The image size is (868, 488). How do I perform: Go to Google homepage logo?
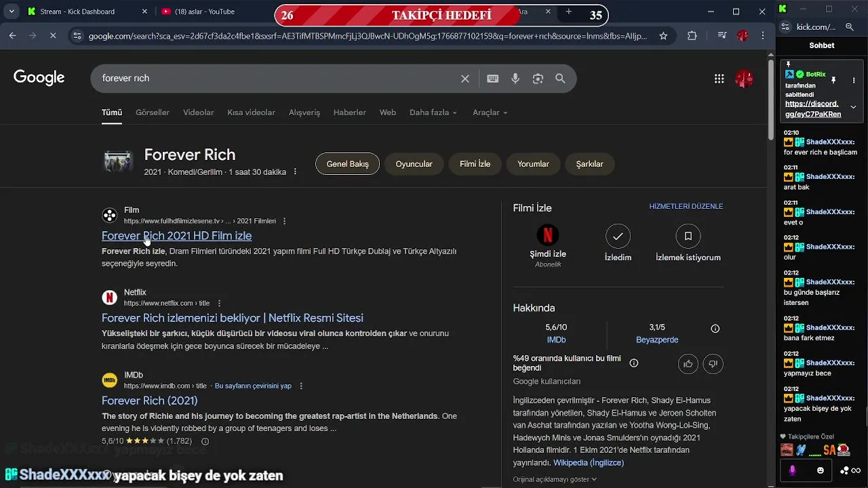tap(39, 78)
